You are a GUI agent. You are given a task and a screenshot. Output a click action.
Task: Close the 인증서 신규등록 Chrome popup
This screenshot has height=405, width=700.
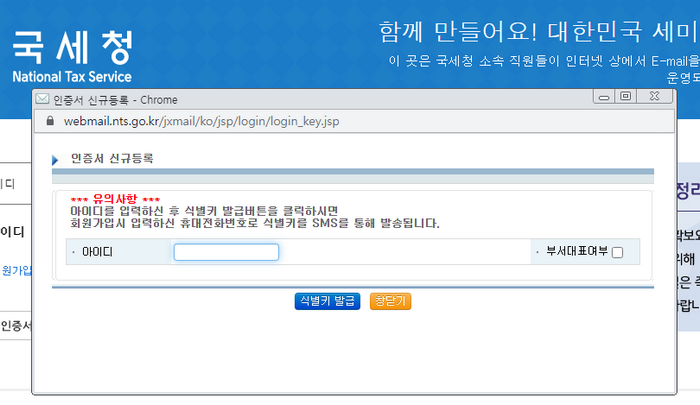coord(654,96)
